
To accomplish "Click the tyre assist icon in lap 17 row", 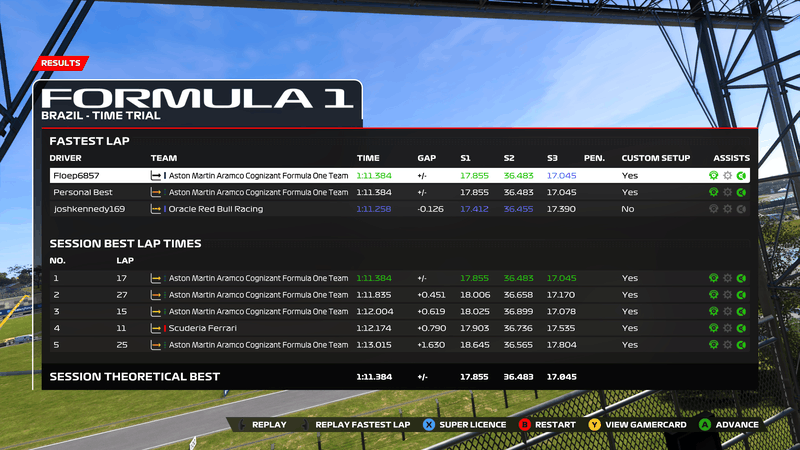I will [713, 278].
